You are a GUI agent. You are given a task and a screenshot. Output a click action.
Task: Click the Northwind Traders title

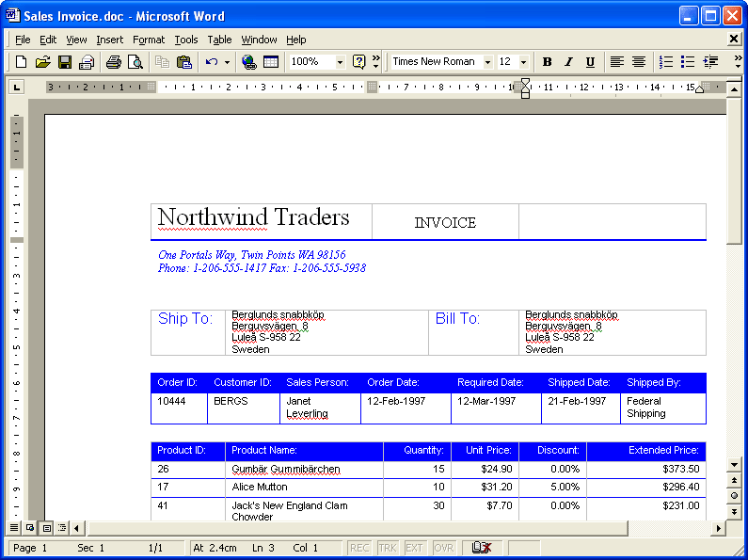(253, 217)
